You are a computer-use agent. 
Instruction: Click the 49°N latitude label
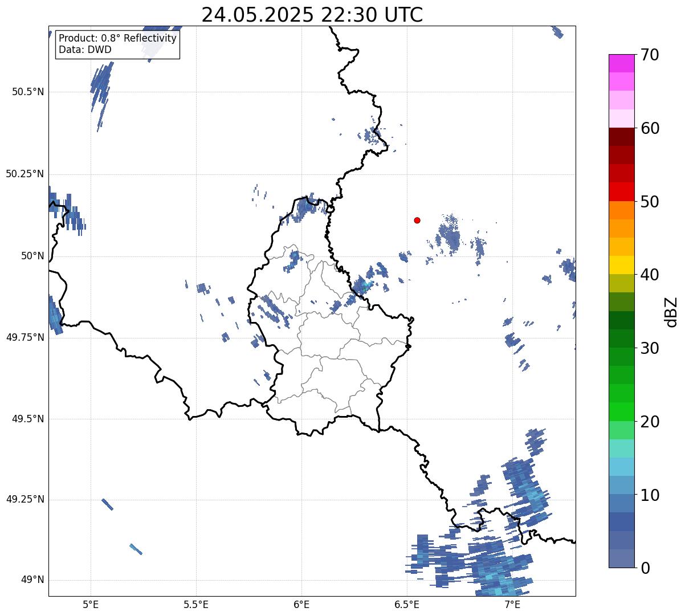[32, 580]
